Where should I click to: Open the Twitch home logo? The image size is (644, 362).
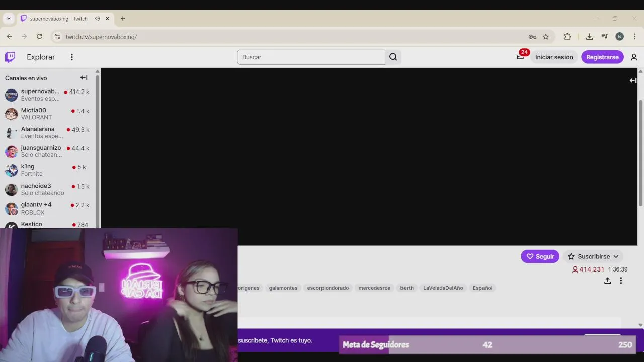click(x=10, y=57)
